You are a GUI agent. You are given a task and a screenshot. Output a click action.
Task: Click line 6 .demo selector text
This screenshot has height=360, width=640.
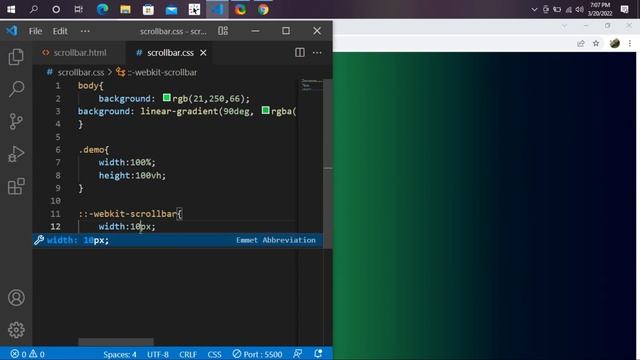(93, 150)
